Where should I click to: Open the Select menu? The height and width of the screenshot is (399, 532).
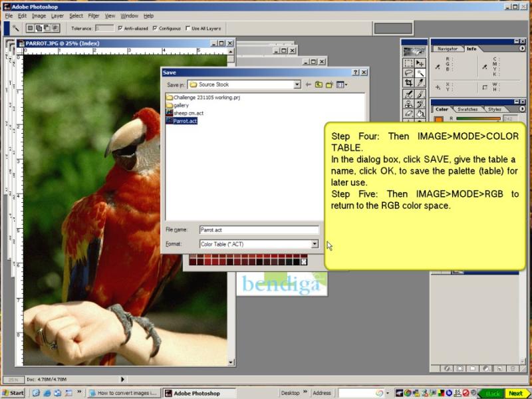(76, 16)
